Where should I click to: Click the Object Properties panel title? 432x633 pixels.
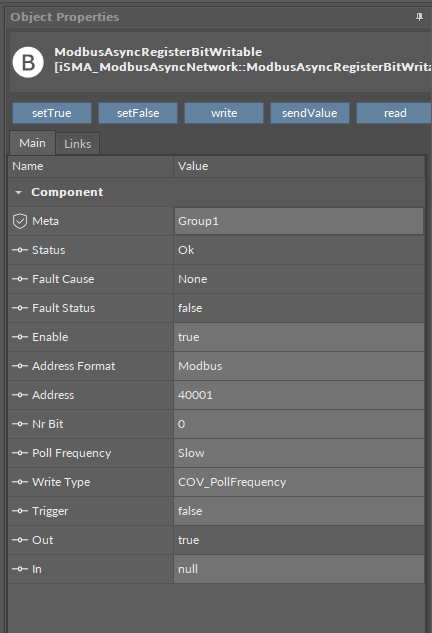tap(65, 17)
